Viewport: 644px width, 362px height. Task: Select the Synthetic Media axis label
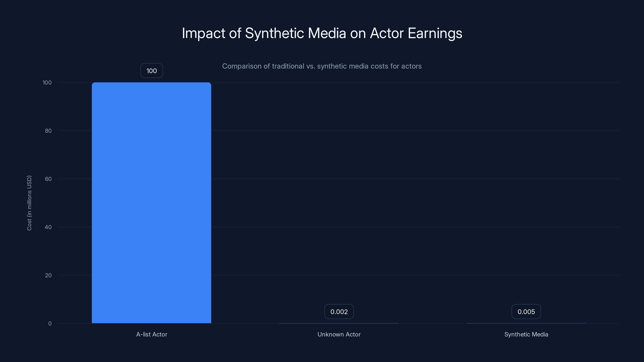point(526,334)
